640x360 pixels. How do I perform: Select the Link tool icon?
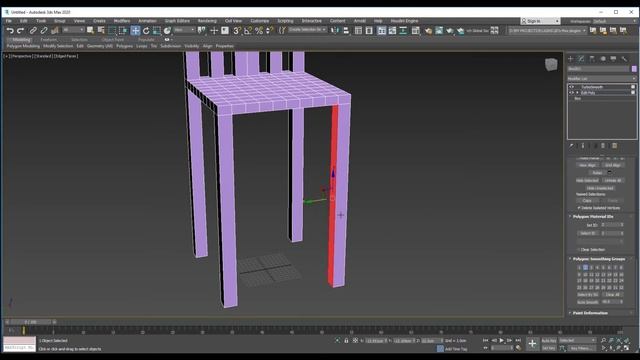(x=33, y=31)
